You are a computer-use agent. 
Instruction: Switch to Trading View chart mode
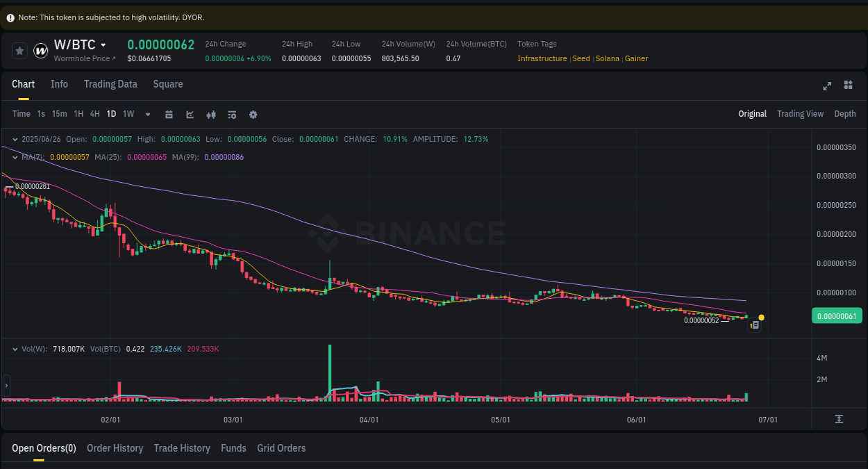(x=800, y=114)
